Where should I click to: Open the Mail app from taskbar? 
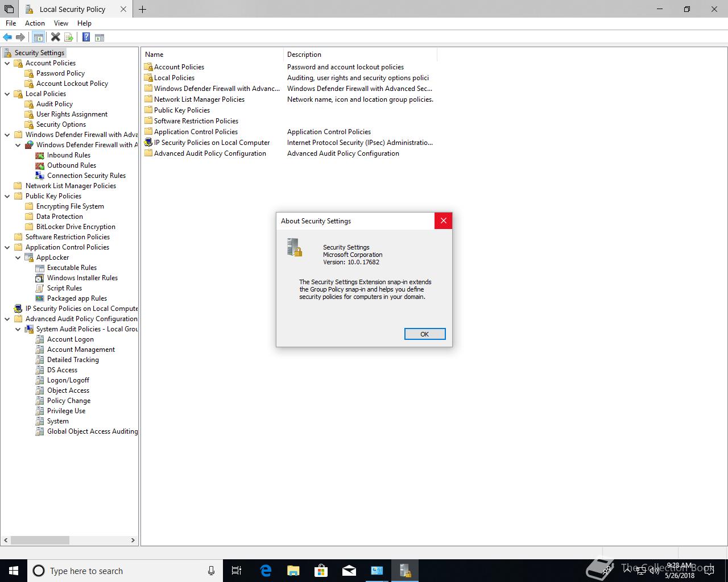349,571
